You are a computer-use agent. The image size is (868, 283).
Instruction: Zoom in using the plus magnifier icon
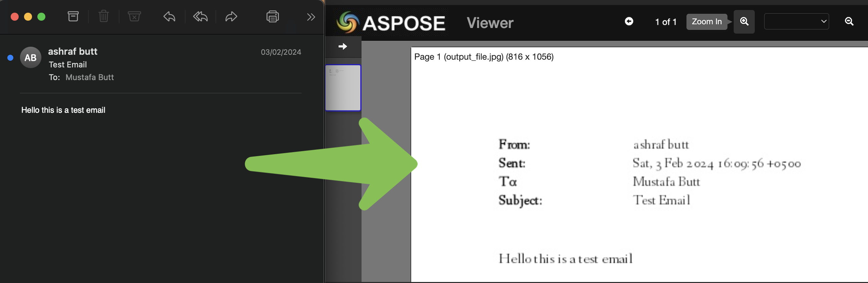744,22
